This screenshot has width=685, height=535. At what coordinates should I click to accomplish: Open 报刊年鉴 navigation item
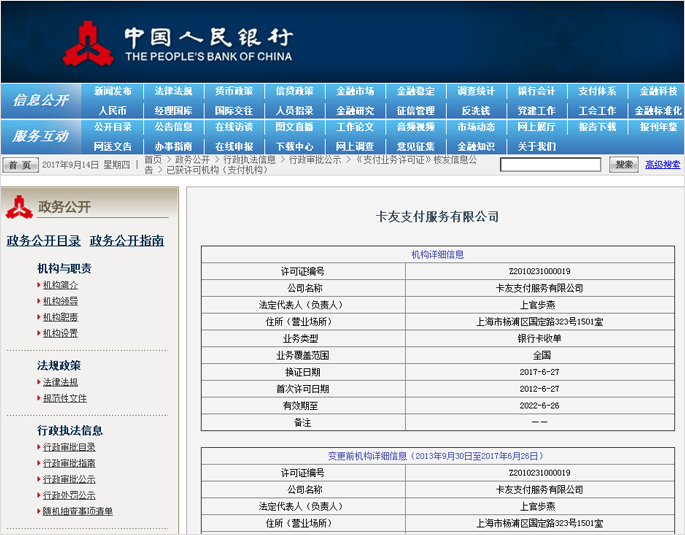point(658,127)
